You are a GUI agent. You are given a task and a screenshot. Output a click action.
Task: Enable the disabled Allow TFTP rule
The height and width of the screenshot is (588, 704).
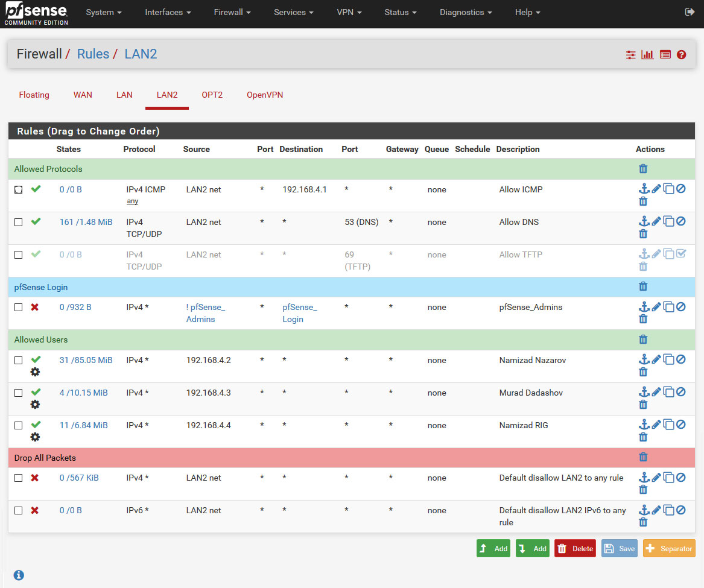pos(681,254)
